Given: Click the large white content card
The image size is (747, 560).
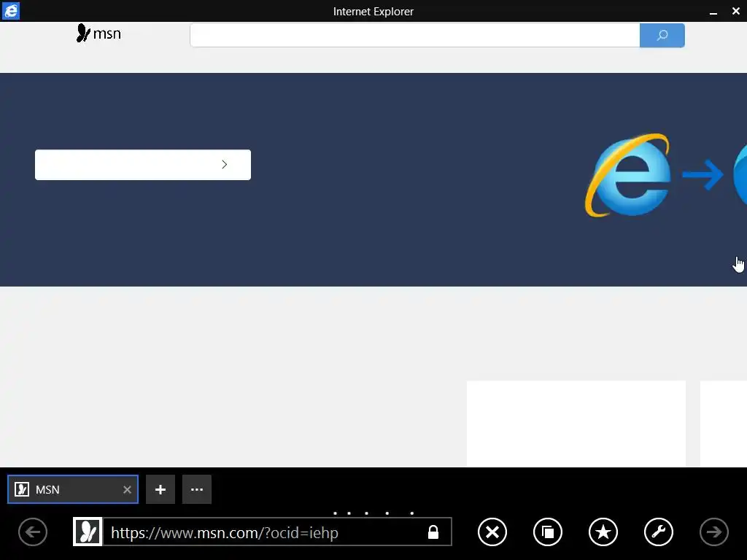Looking at the screenshot, I should coord(576,424).
